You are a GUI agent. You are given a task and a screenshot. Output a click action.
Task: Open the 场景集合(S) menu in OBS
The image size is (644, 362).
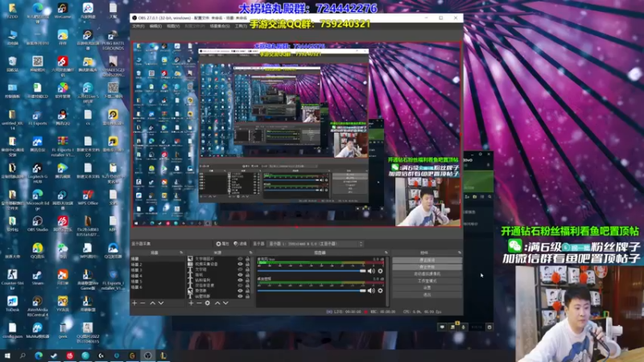click(x=220, y=27)
